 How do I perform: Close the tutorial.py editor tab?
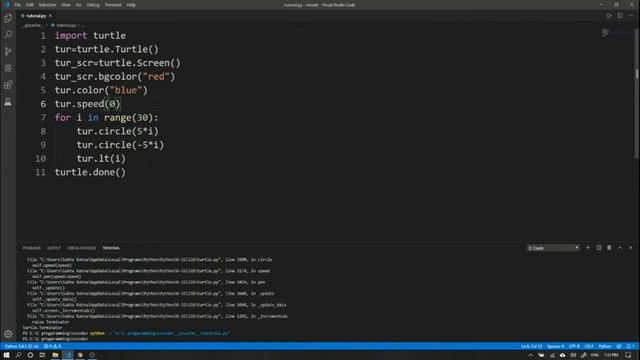[50, 16]
